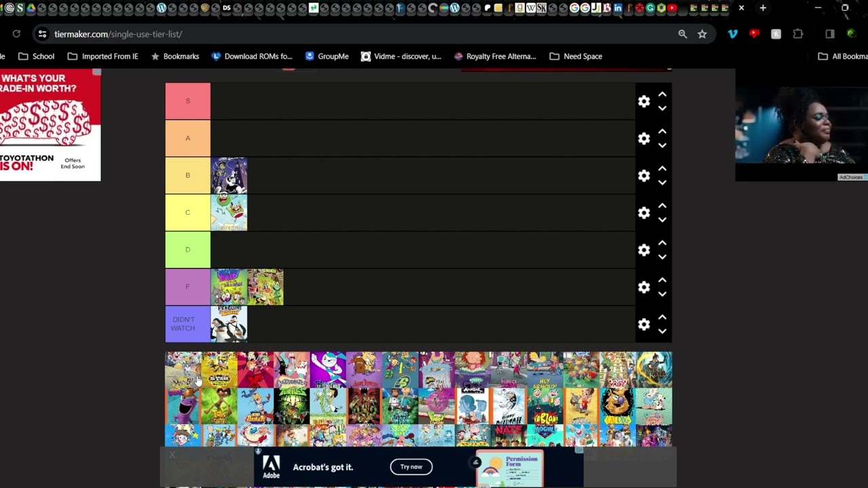
Task: Switch to the LinkedIn tab
Action: tap(618, 8)
